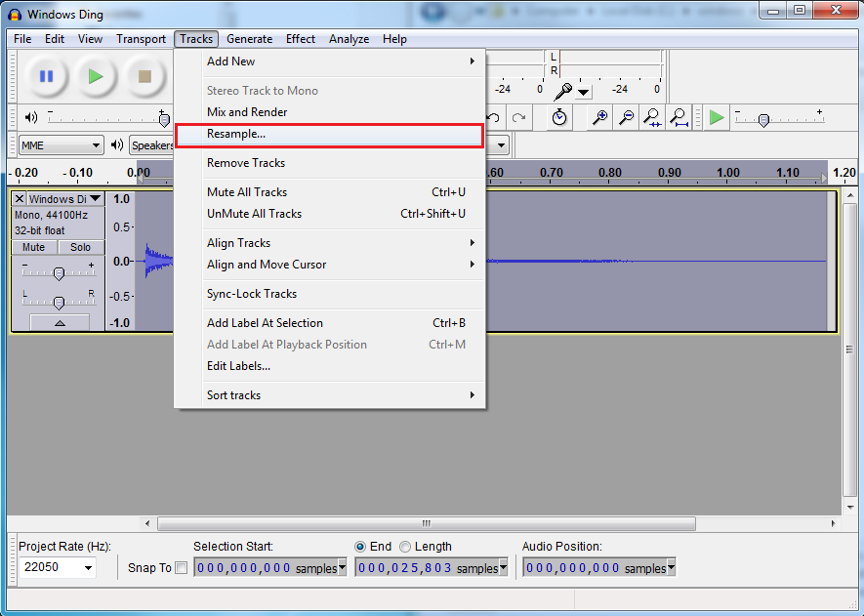
Task: Click the Fit Project zoom icon
Action: point(679,117)
